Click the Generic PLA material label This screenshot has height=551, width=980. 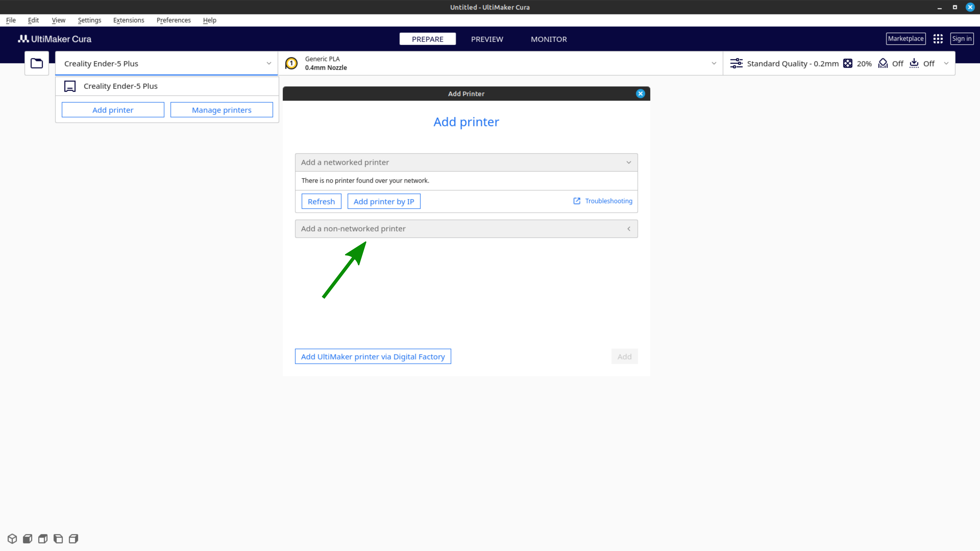322,59
